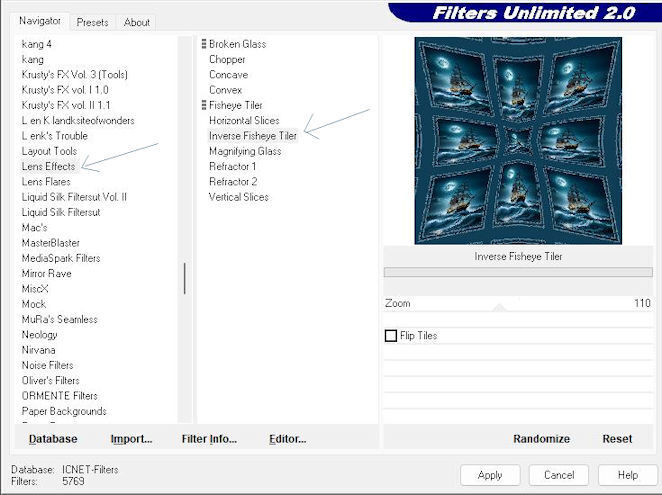The image size is (662, 495).
Task: Select Krusty's FX Vol. 3 (Tools)
Action: pos(75,75)
